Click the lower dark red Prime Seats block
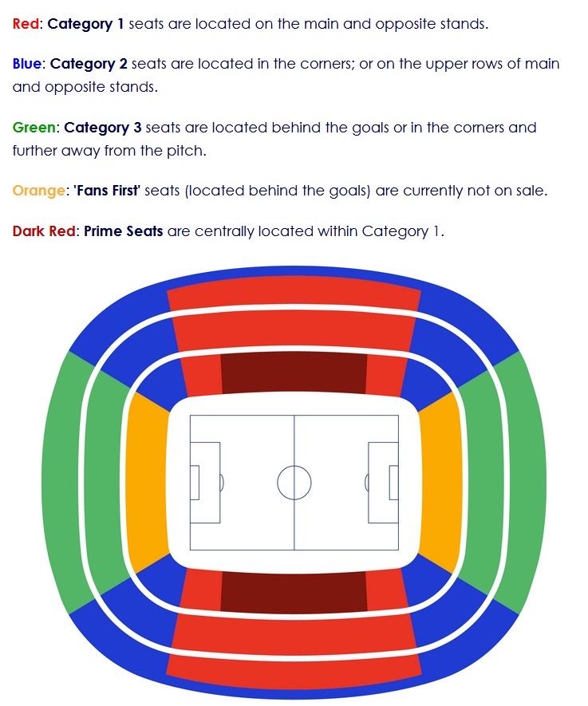588x706 pixels. [294, 592]
